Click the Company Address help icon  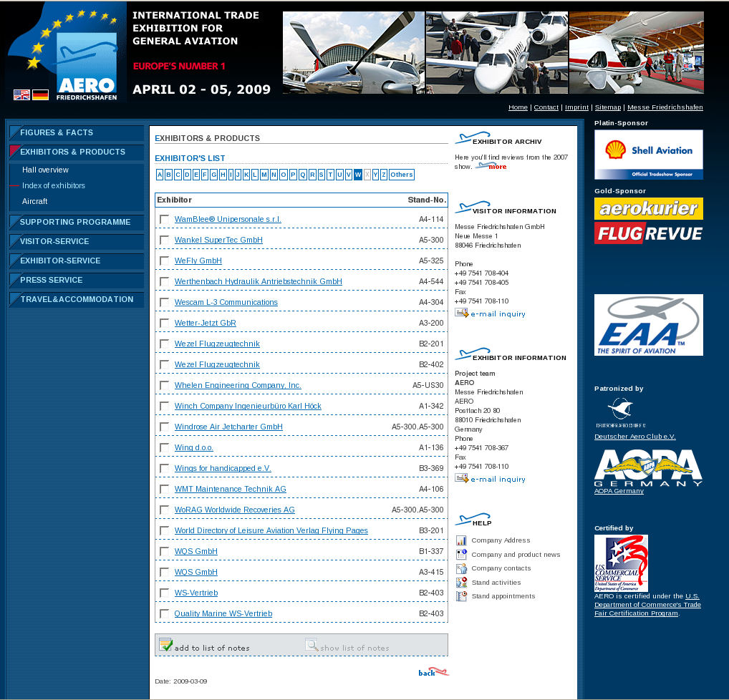pyautogui.click(x=461, y=540)
